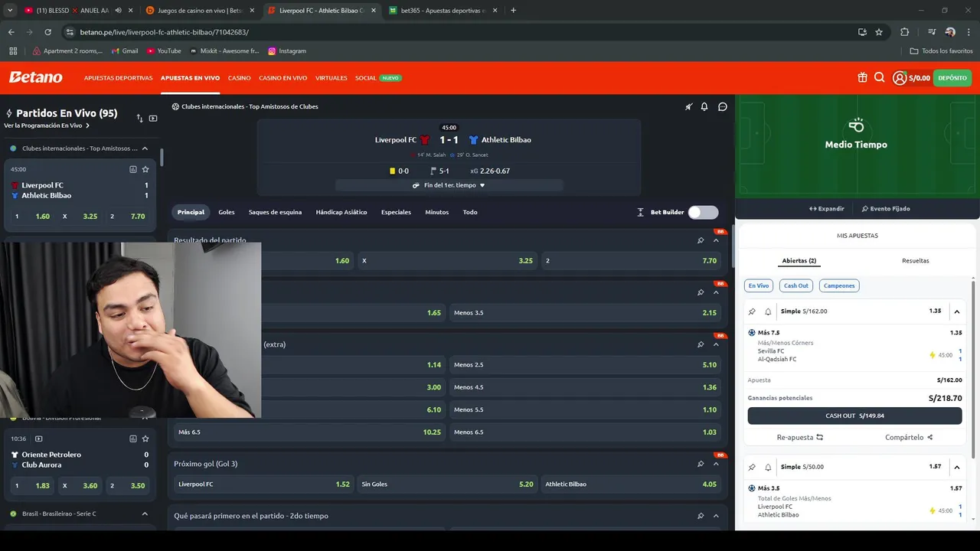980x551 pixels.
Task: Click the browser address bar URL
Action: (x=164, y=32)
